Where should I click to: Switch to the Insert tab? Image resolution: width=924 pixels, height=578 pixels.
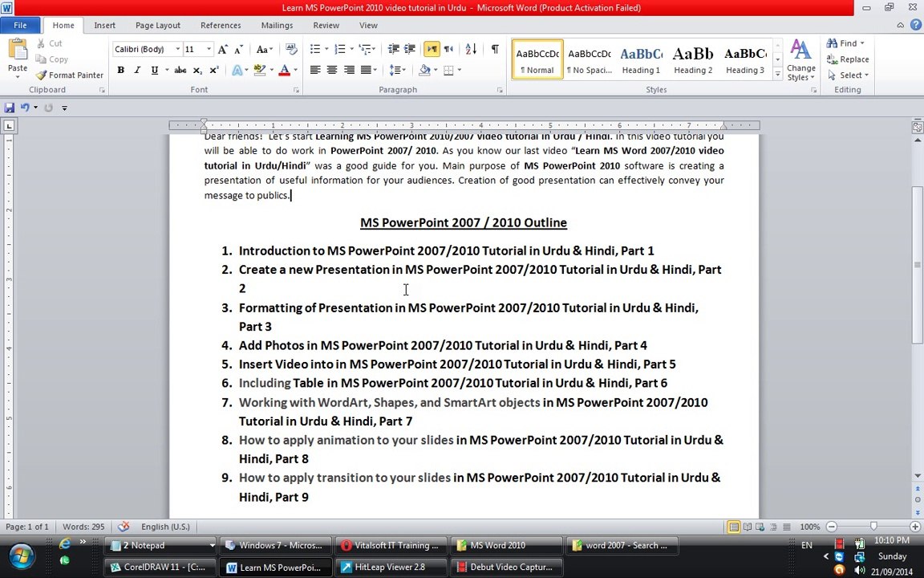click(x=104, y=26)
